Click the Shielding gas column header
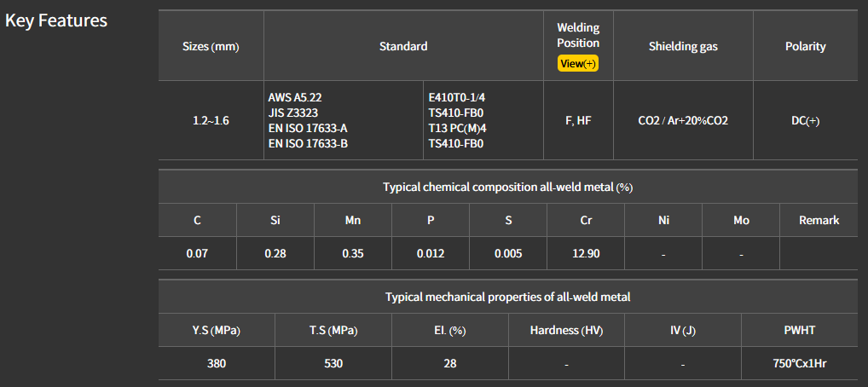This screenshot has height=387, width=868. pos(683,46)
